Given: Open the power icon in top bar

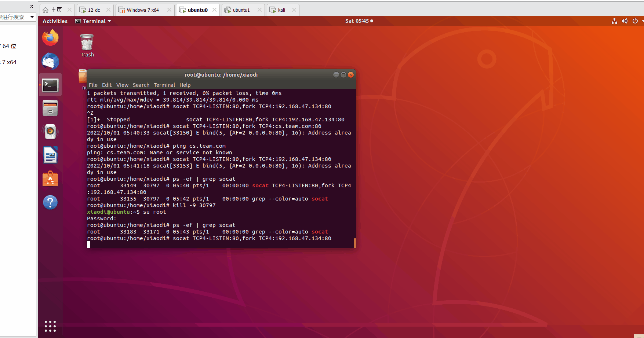Looking at the screenshot, I should [635, 21].
